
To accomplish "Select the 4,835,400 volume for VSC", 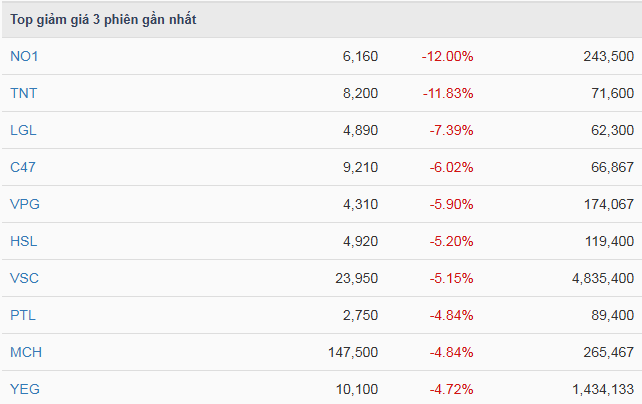I will pyautogui.click(x=599, y=278).
